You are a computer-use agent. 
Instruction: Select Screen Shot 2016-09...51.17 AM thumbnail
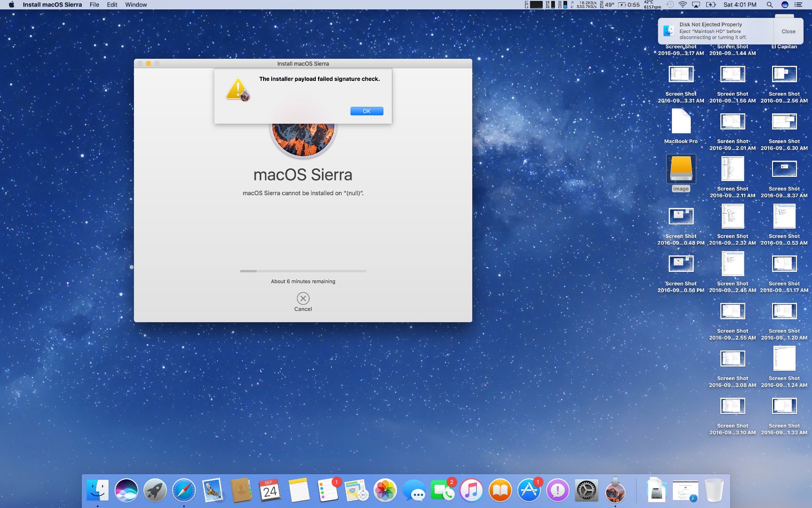[784, 263]
